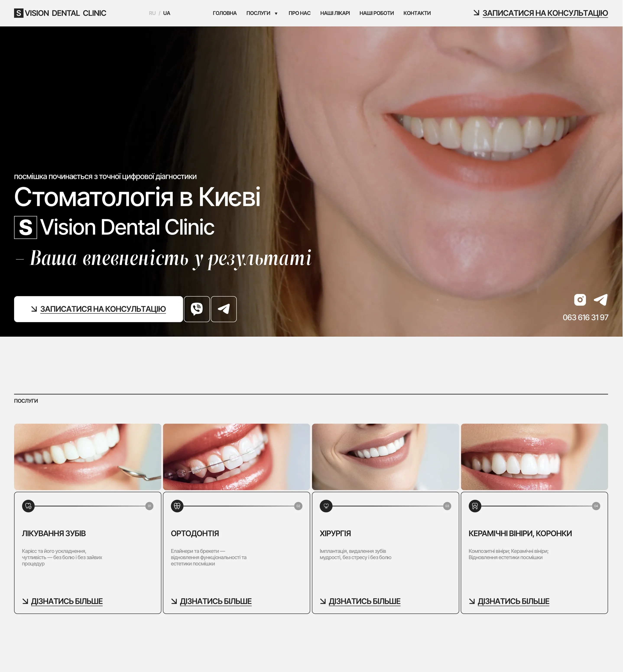
Task: Click the Vision Dental Clinic header logo text
Action: click(65, 13)
